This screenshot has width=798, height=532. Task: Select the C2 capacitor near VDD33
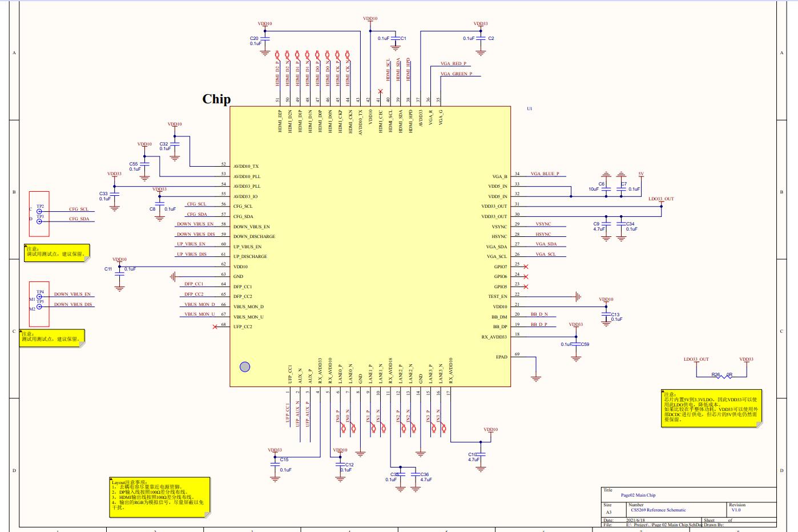pyautogui.click(x=481, y=38)
